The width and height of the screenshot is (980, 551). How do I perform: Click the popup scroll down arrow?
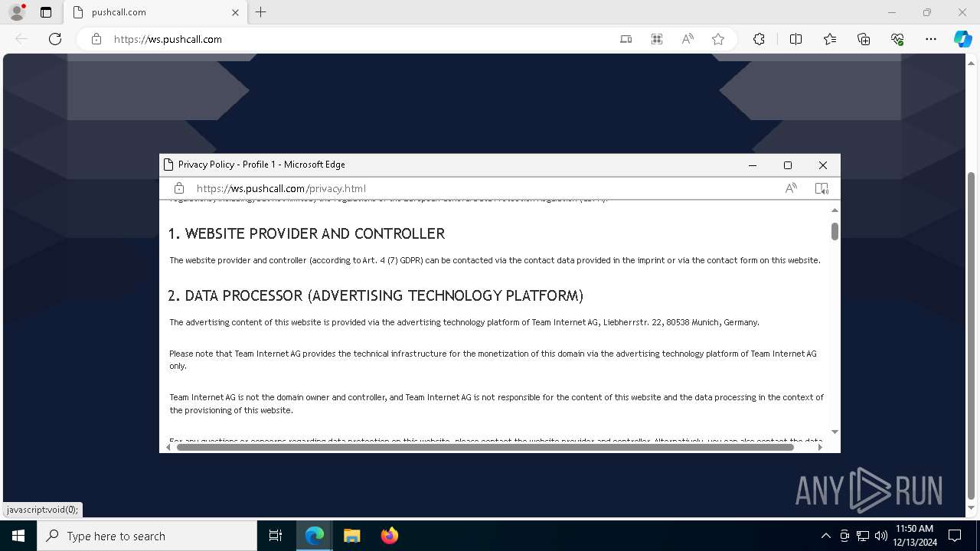[835, 432]
